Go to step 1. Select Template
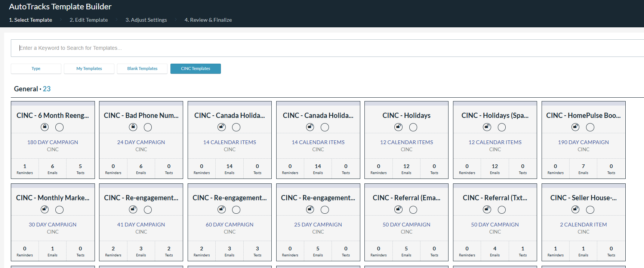Viewport: 644px width, 268px height. coord(31,20)
